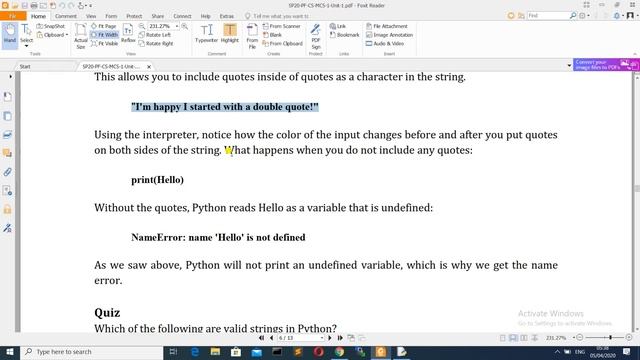Screen dimensions: 640x360
Task: Switch to the View ribbon tab
Action: pos(91,16)
